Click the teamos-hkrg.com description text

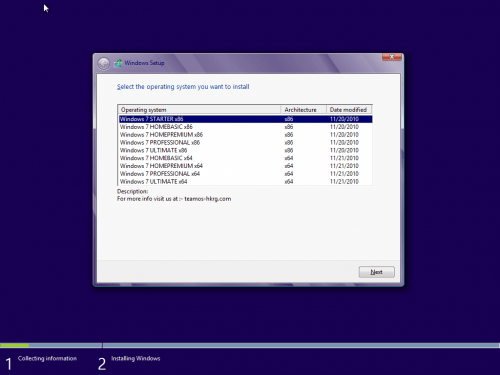[174, 199]
